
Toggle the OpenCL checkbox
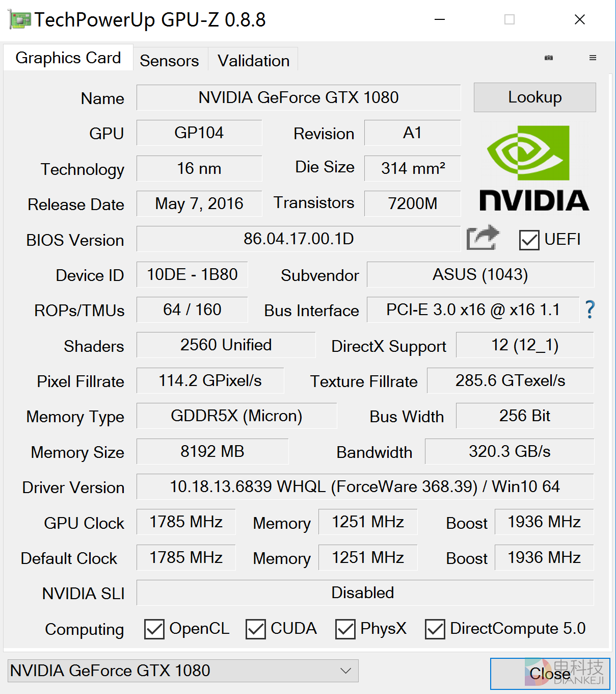click(x=154, y=629)
